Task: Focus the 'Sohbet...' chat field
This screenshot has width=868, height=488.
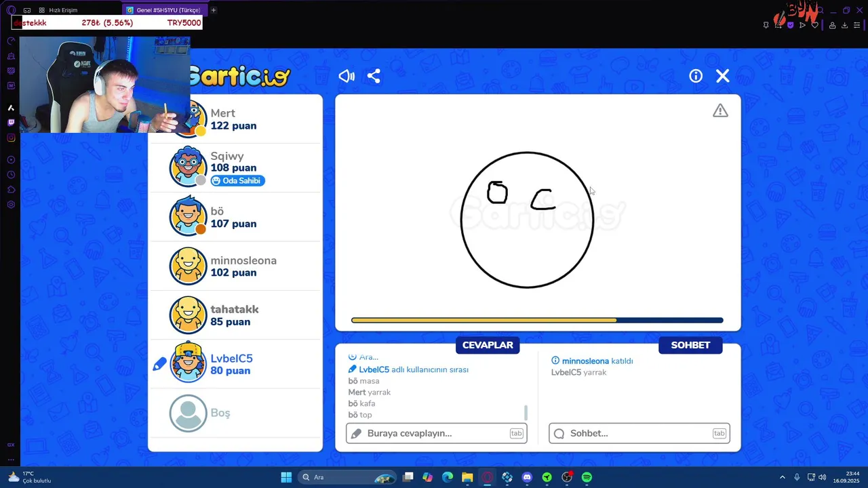Action: 639,434
